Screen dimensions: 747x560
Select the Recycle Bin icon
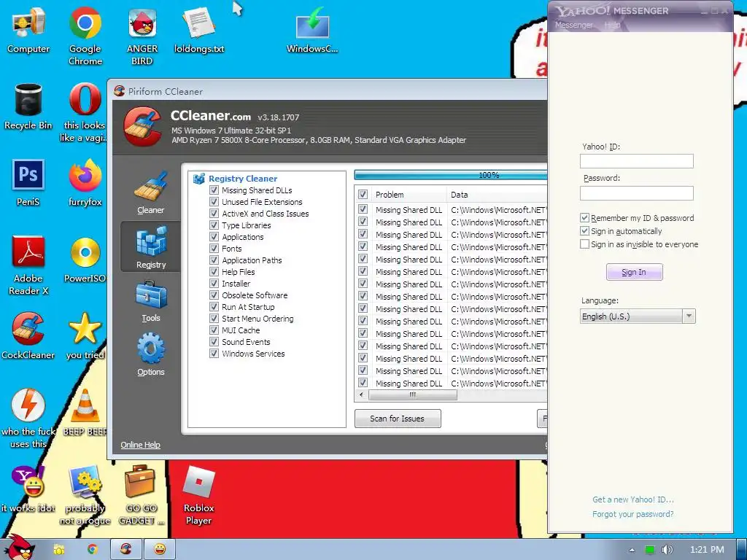click(28, 106)
